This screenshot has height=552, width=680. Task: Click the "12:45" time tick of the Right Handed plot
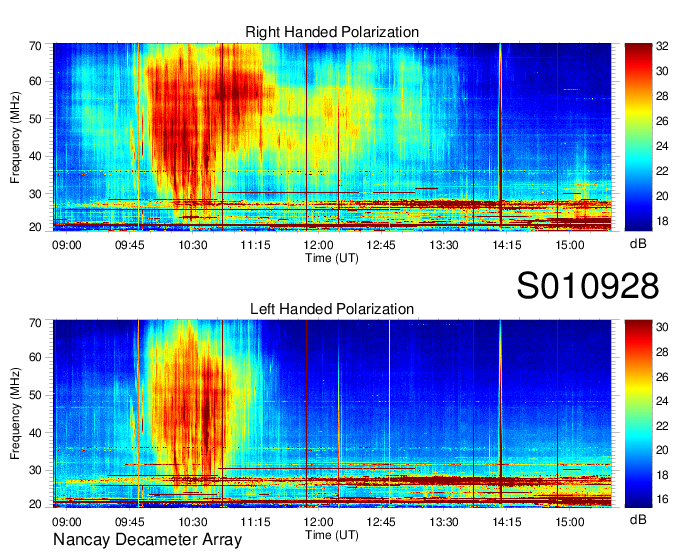click(381, 245)
